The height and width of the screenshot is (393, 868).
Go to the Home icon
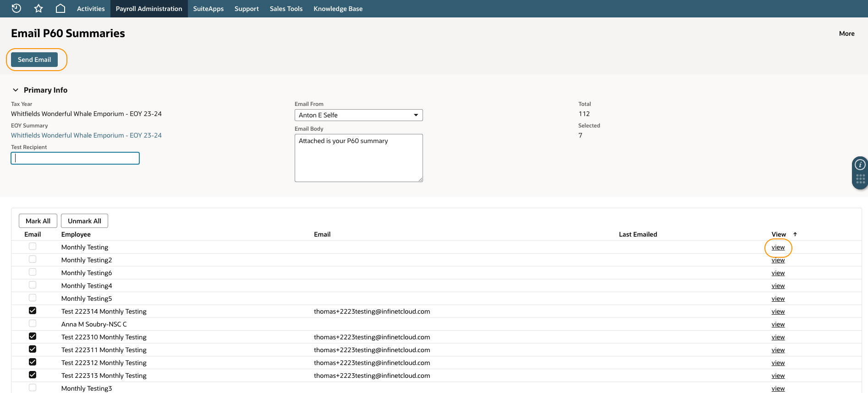click(x=60, y=8)
